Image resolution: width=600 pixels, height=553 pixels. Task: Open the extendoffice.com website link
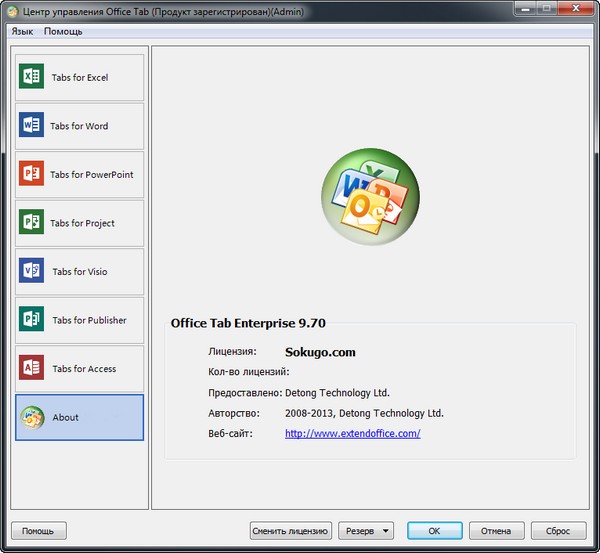click(x=352, y=433)
